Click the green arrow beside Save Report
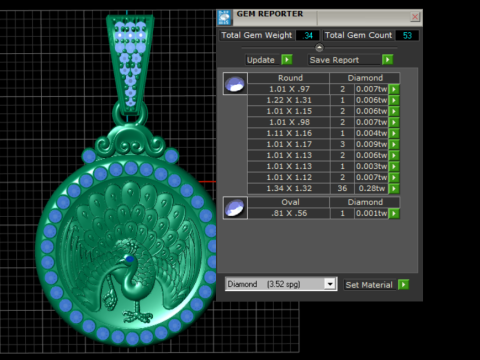Screen dimensions: 480x360 (x=387, y=60)
